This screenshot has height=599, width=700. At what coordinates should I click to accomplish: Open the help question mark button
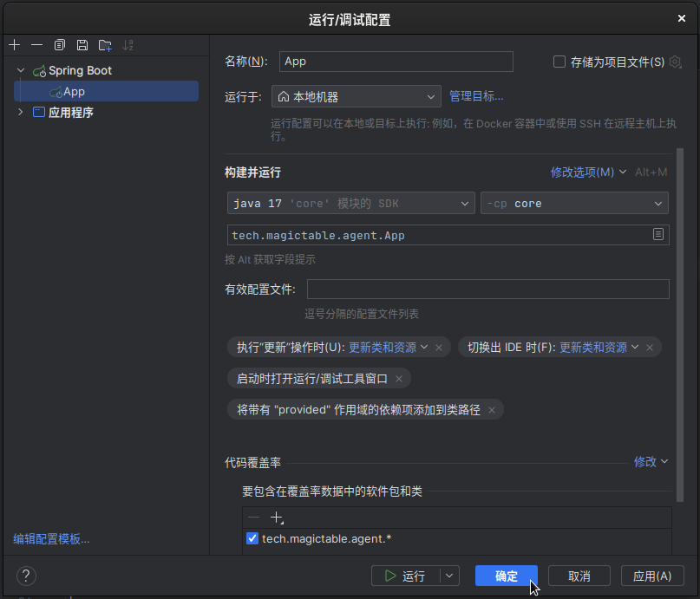(x=26, y=576)
